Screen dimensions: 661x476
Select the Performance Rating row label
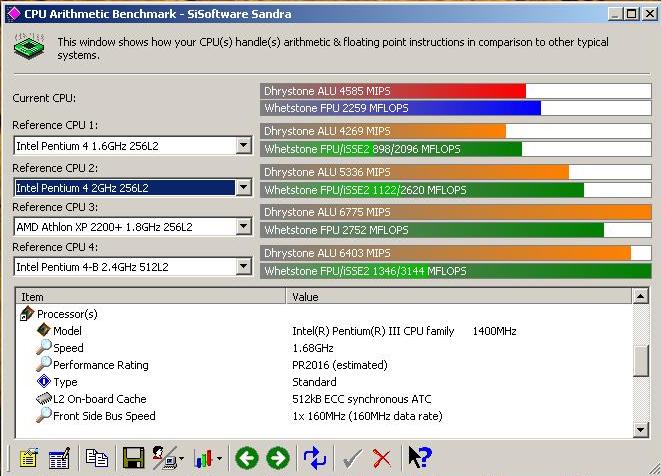tap(101, 365)
